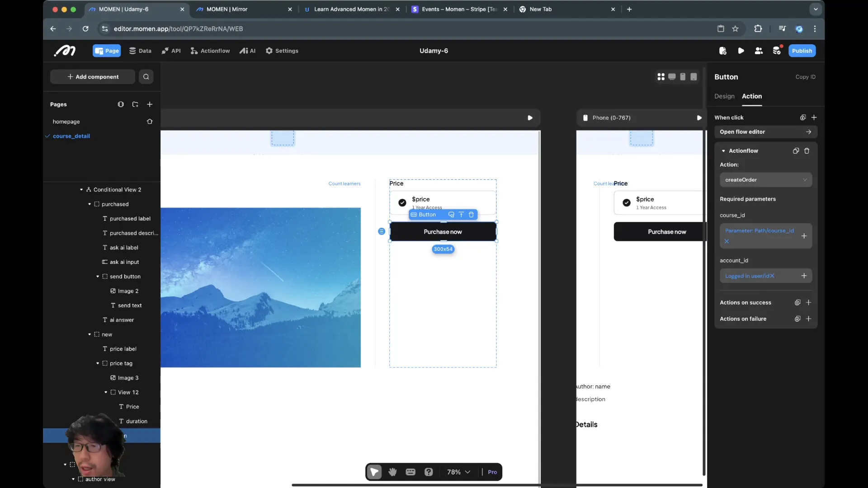This screenshot has width=868, height=488.
Task: Switch to the desktop viewport icon
Action: (672, 77)
